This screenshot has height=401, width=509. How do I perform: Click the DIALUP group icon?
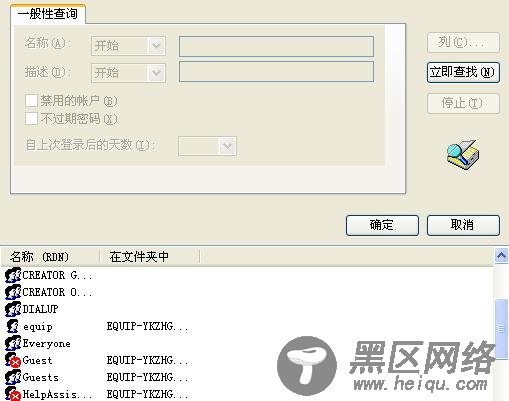click(x=13, y=309)
